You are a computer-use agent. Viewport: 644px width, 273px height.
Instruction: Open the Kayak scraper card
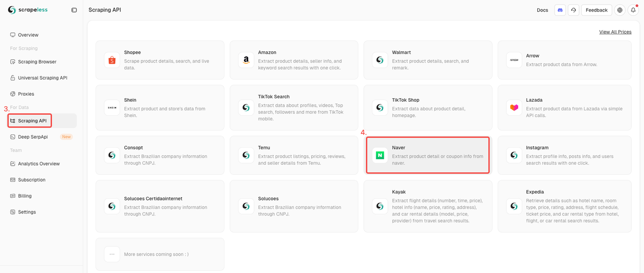(x=428, y=206)
